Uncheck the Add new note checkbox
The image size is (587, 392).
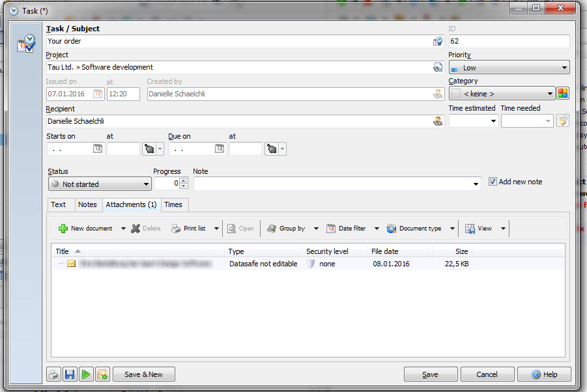click(x=493, y=182)
